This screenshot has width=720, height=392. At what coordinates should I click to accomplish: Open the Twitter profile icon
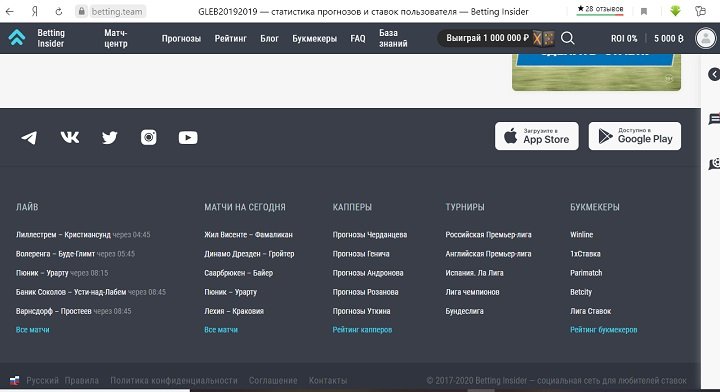click(x=109, y=137)
